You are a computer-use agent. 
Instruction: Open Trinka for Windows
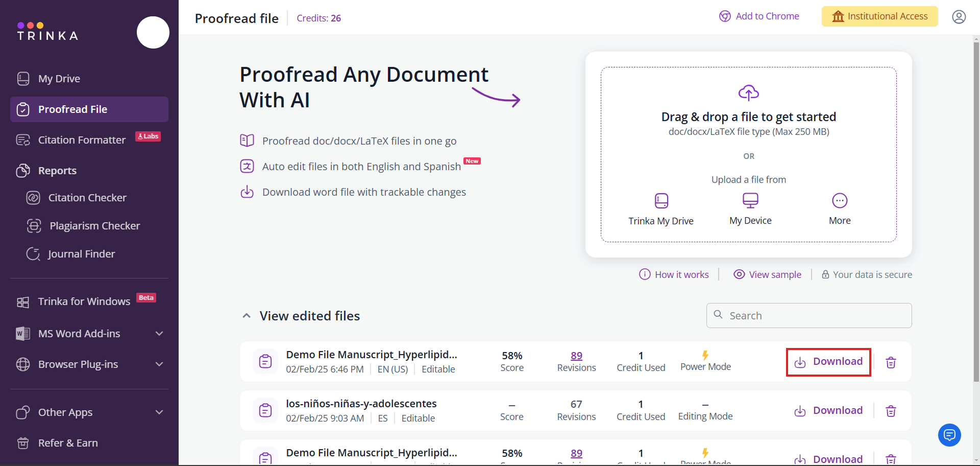coord(84,301)
